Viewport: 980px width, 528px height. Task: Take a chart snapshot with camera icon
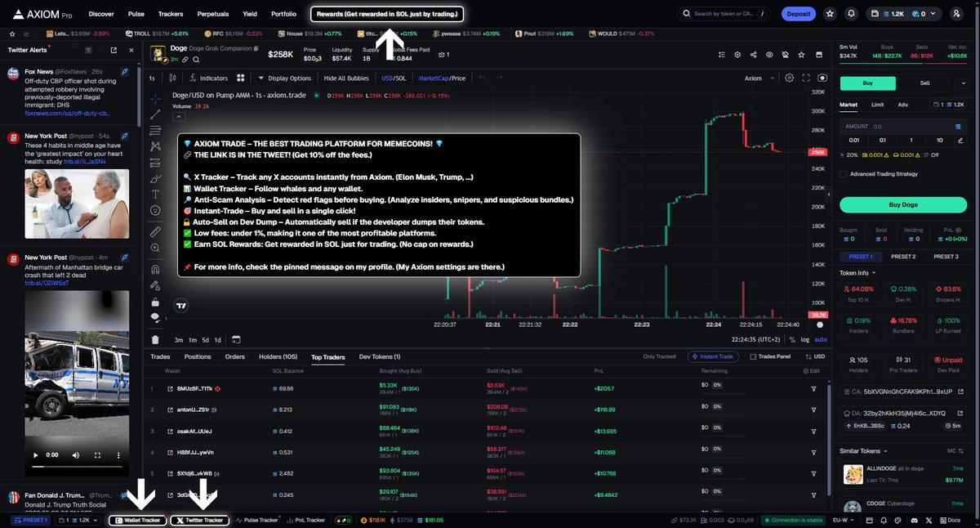click(x=822, y=78)
